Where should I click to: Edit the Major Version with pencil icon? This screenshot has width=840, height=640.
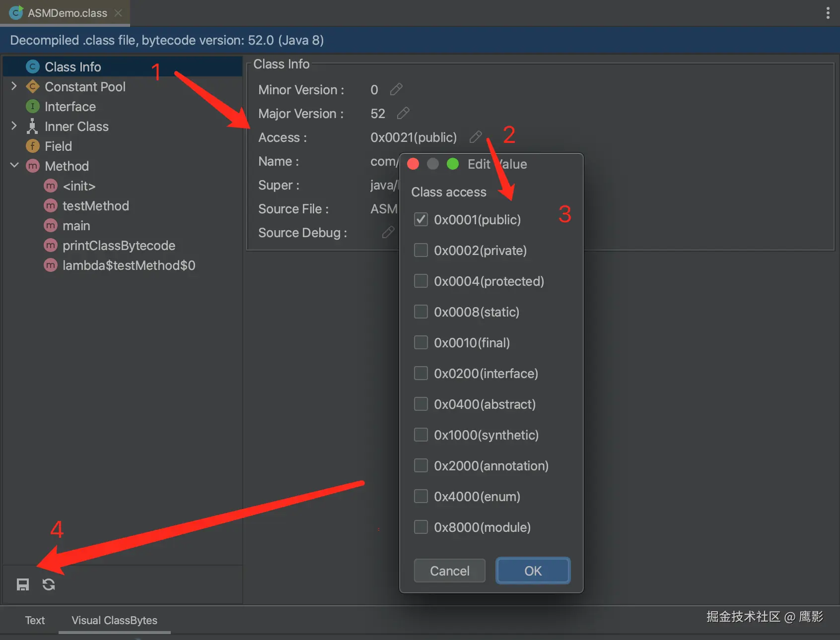coord(403,113)
